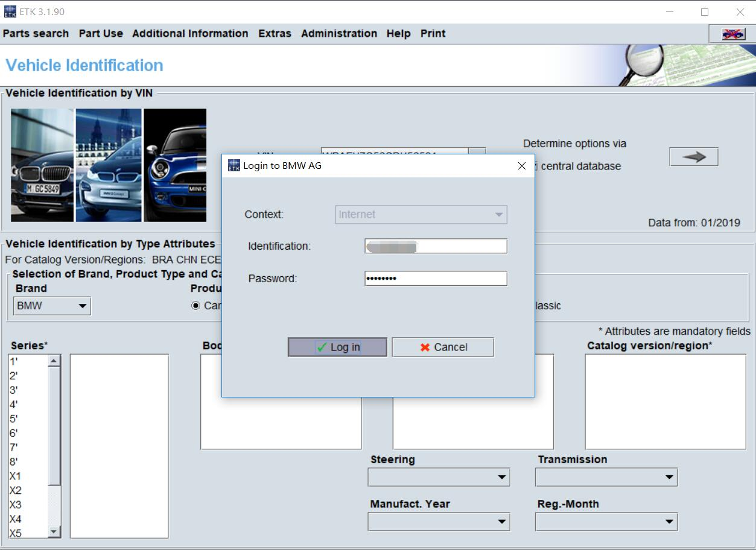Click the Series list scroll up arrow
Viewport: 756px width, 550px height.
(x=54, y=361)
